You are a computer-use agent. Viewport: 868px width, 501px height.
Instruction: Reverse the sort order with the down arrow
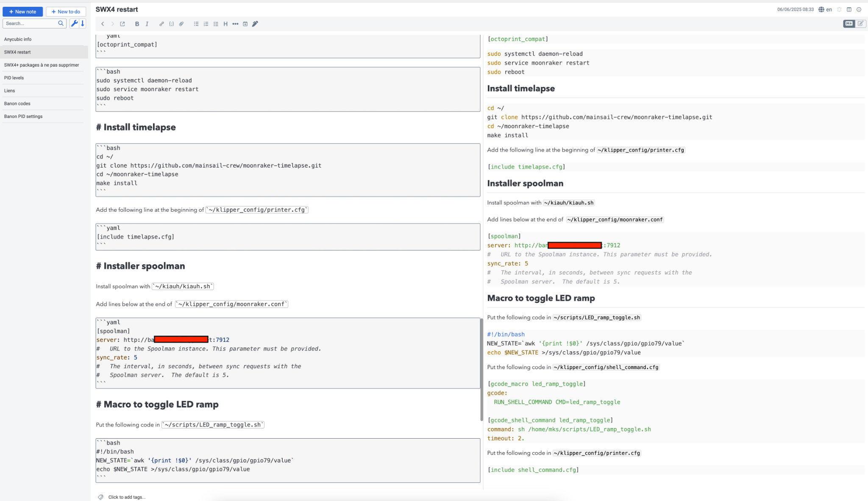coord(83,23)
